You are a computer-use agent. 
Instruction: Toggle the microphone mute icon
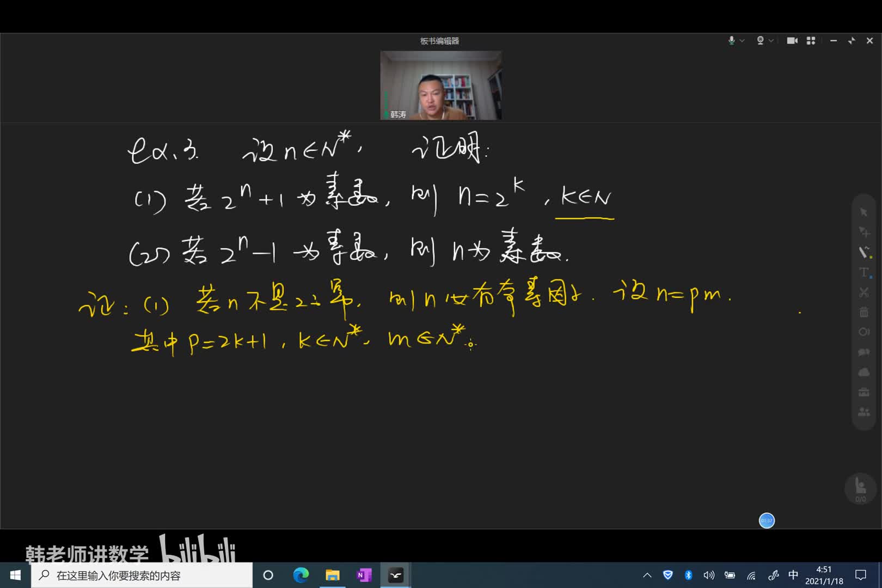tap(731, 41)
